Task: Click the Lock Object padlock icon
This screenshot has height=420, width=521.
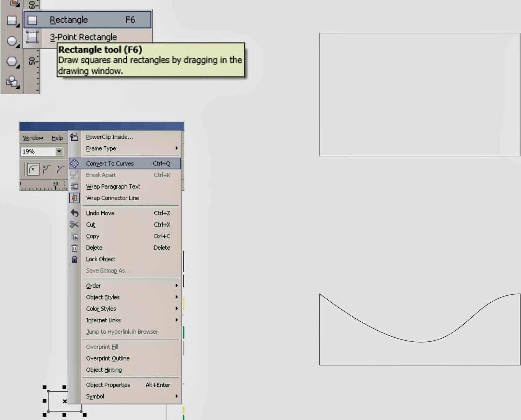Action: tap(75, 259)
